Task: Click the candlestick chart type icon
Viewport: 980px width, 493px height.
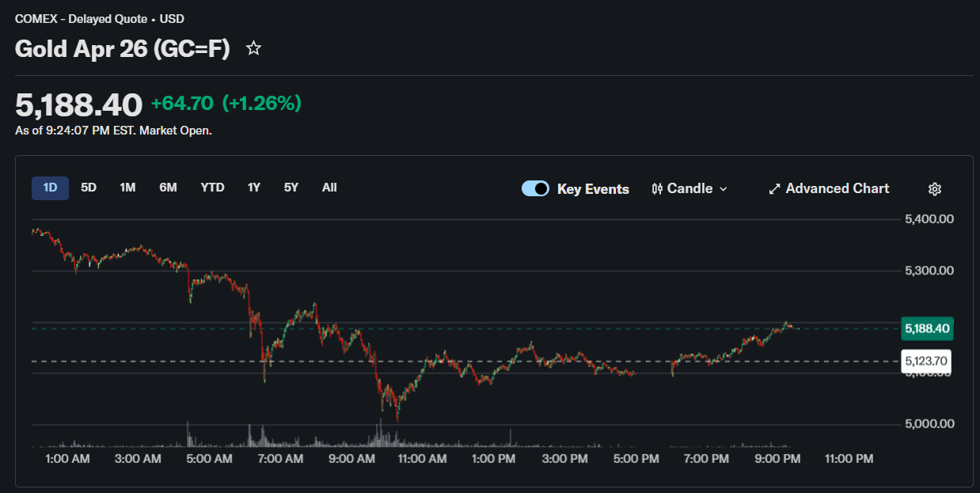Action: tap(657, 189)
